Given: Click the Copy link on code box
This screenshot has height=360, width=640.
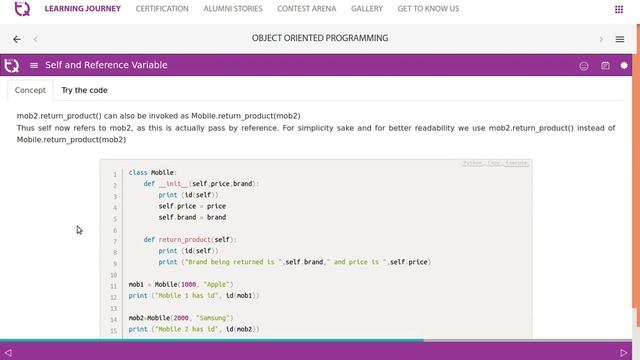Looking at the screenshot, I should [x=494, y=163].
